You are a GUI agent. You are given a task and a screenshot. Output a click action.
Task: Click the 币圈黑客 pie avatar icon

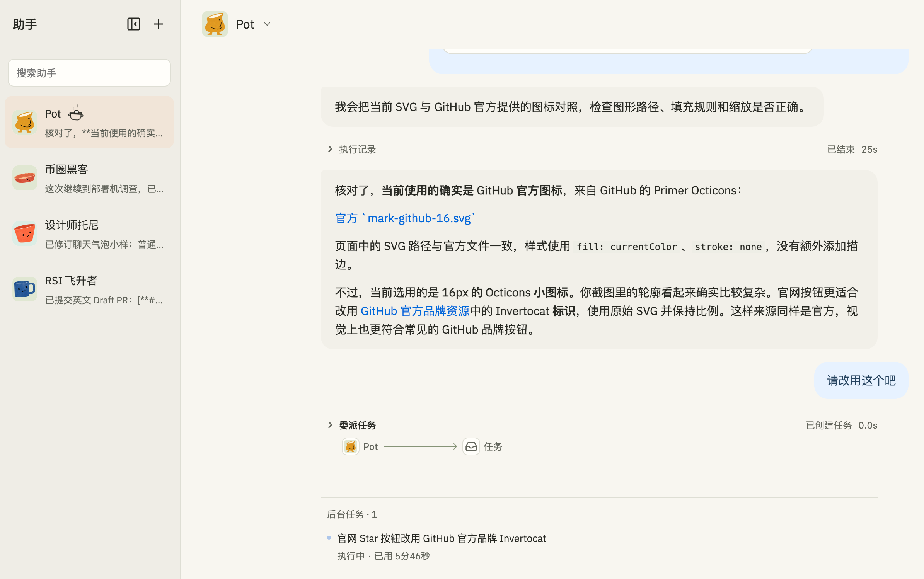pyautogui.click(x=25, y=178)
